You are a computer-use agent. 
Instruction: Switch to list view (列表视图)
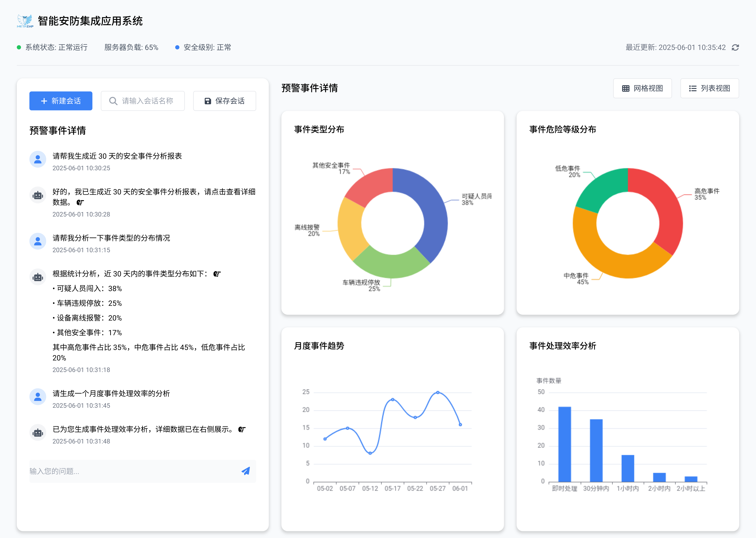709,88
